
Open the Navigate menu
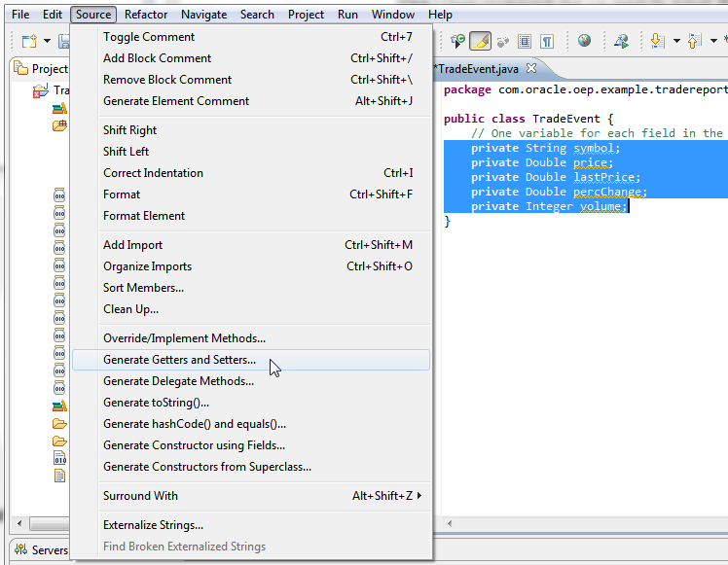[x=203, y=15]
